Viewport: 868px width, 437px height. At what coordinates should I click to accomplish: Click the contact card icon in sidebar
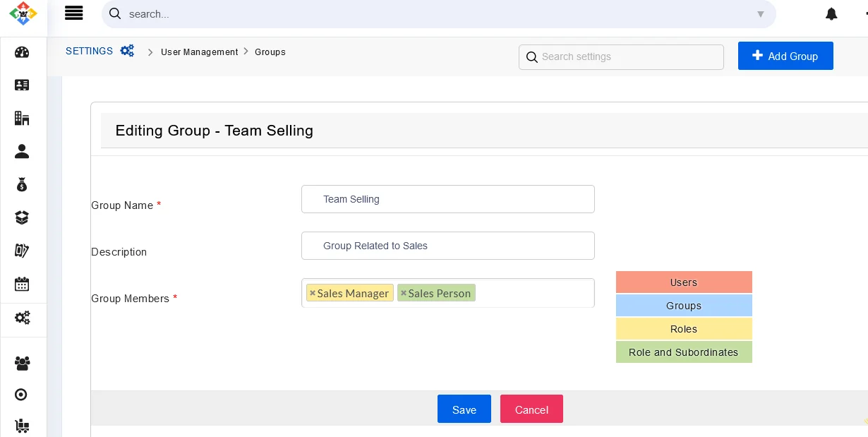pos(22,85)
